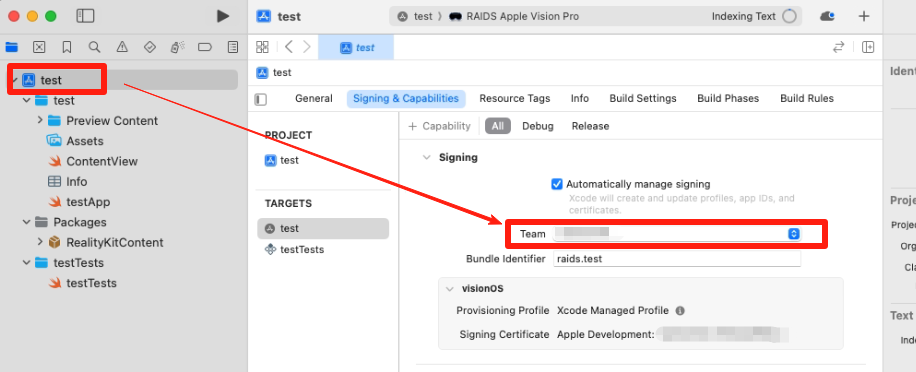Open the Build Phases tab
This screenshot has width=916, height=372.
coord(728,99)
